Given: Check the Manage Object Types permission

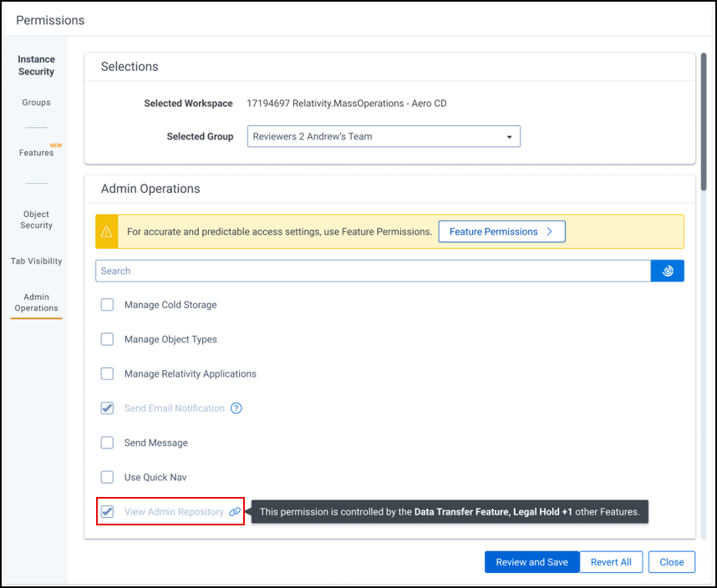Looking at the screenshot, I should 107,339.
